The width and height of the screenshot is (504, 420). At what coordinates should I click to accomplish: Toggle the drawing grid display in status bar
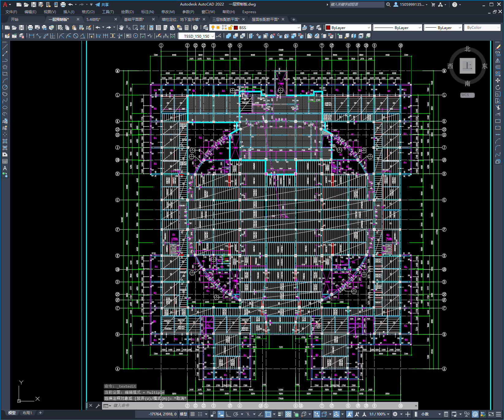click(193, 414)
